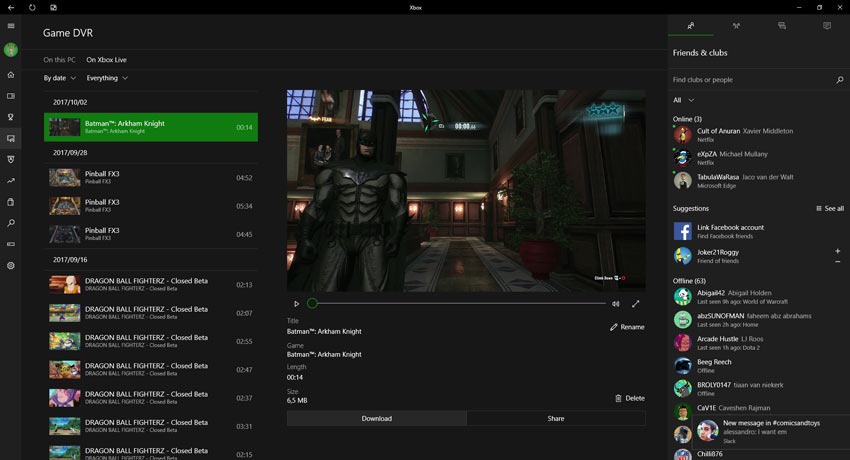
Task: Expand the video to full screen
Action: 635,304
